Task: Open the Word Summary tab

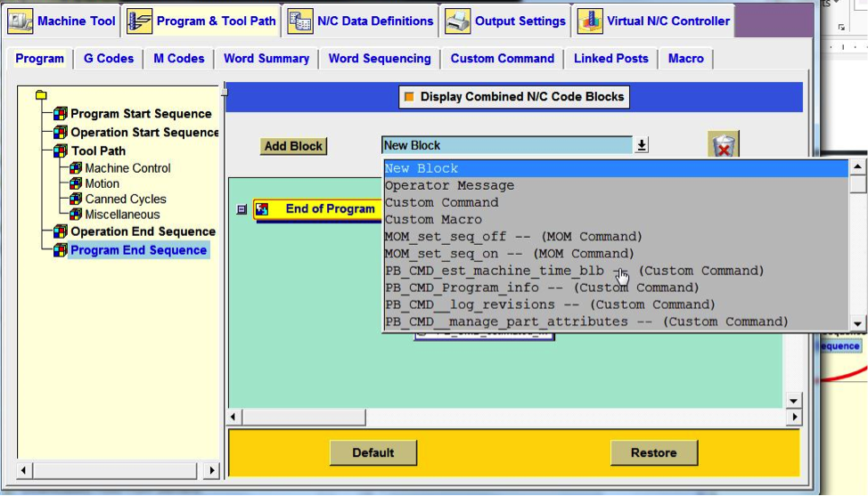Action: 266,59
